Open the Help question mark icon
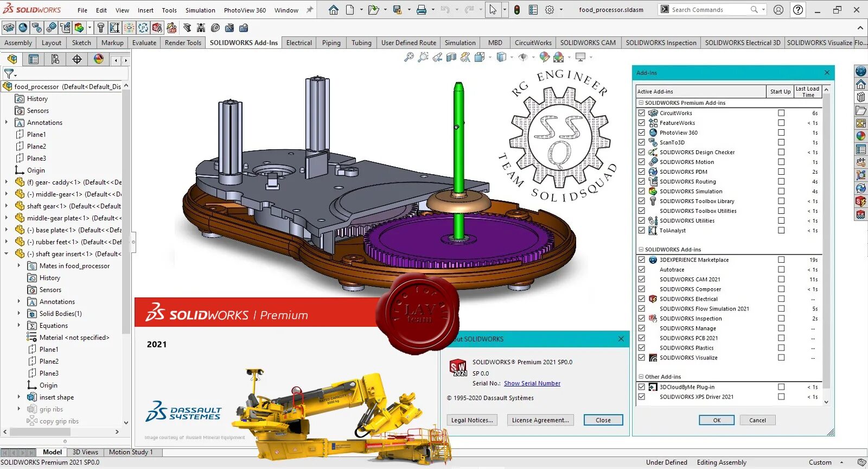Screen dimensions: 868x469 [x=798, y=10]
